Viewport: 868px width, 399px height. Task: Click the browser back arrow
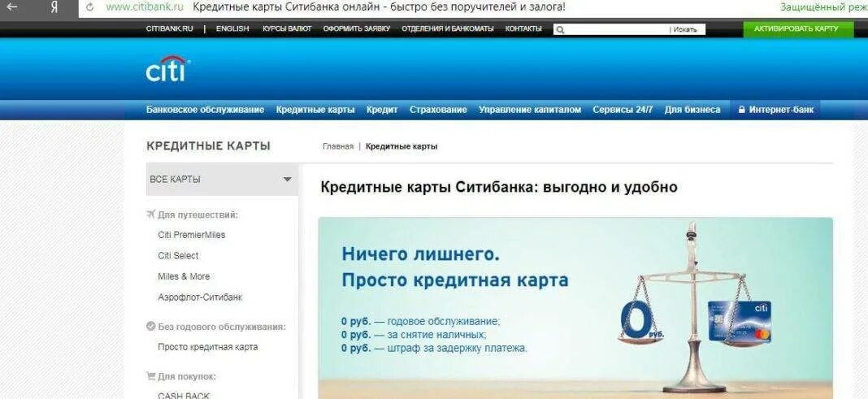click(x=11, y=8)
